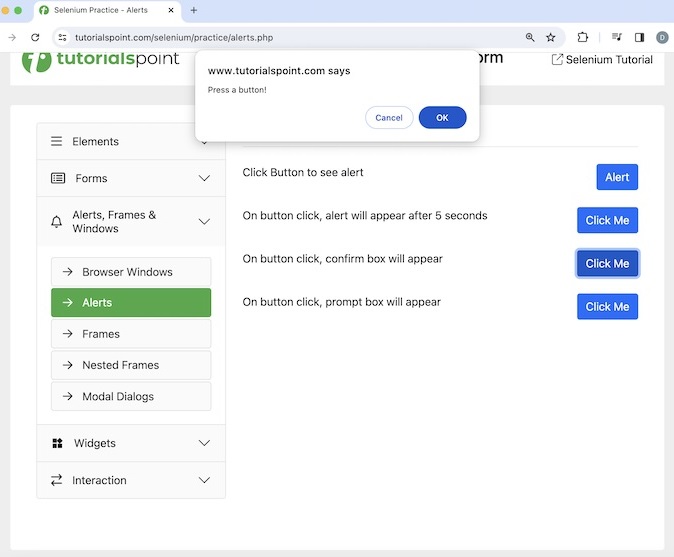Click the Interaction swap arrows icon
The width and height of the screenshot is (674, 557).
click(x=56, y=480)
